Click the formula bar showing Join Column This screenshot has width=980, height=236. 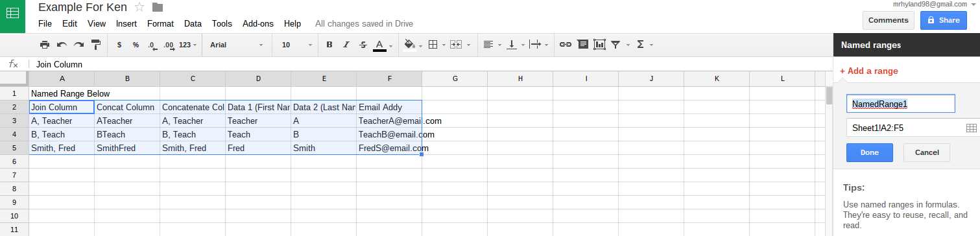[x=431, y=64]
